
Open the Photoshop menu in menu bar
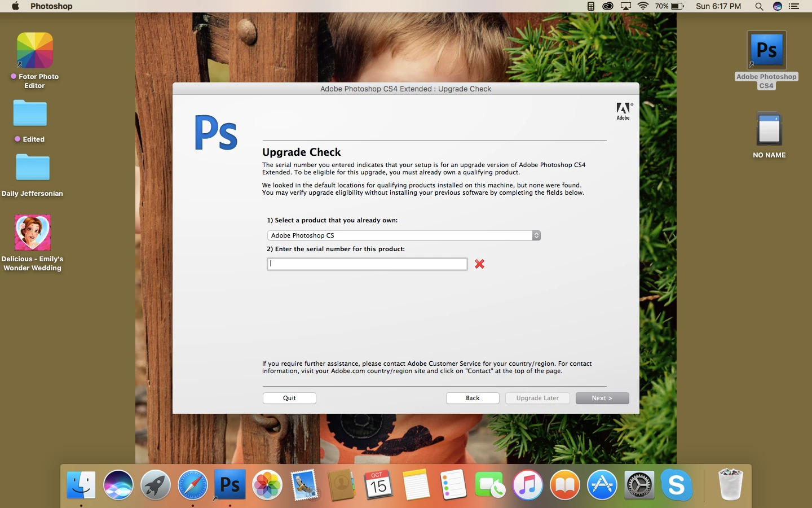pyautogui.click(x=51, y=6)
